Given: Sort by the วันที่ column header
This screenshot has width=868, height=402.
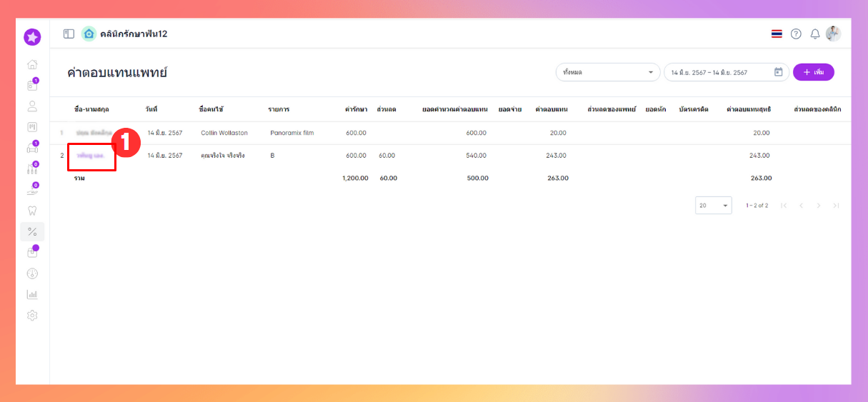Looking at the screenshot, I should [x=151, y=109].
